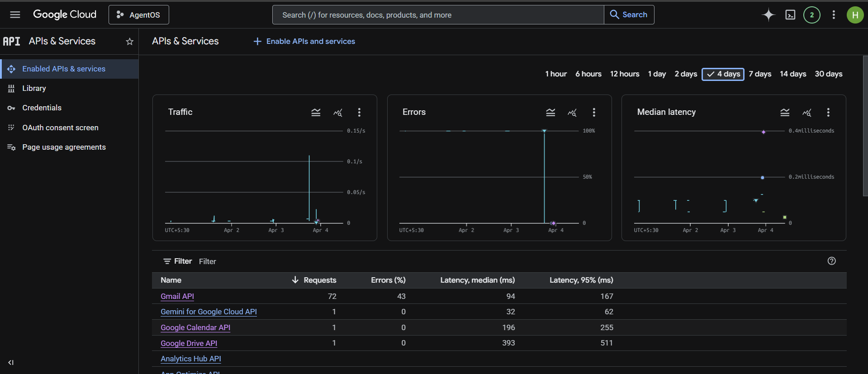868x374 pixels.
Task: Open the Analytics Hub API link
Action: coord(191,359)
